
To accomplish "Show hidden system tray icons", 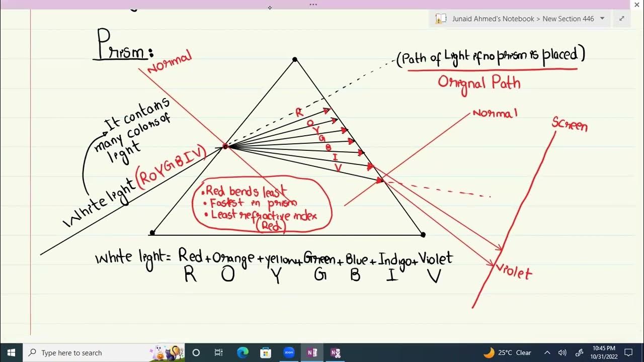I will click(x=547, y=352).
